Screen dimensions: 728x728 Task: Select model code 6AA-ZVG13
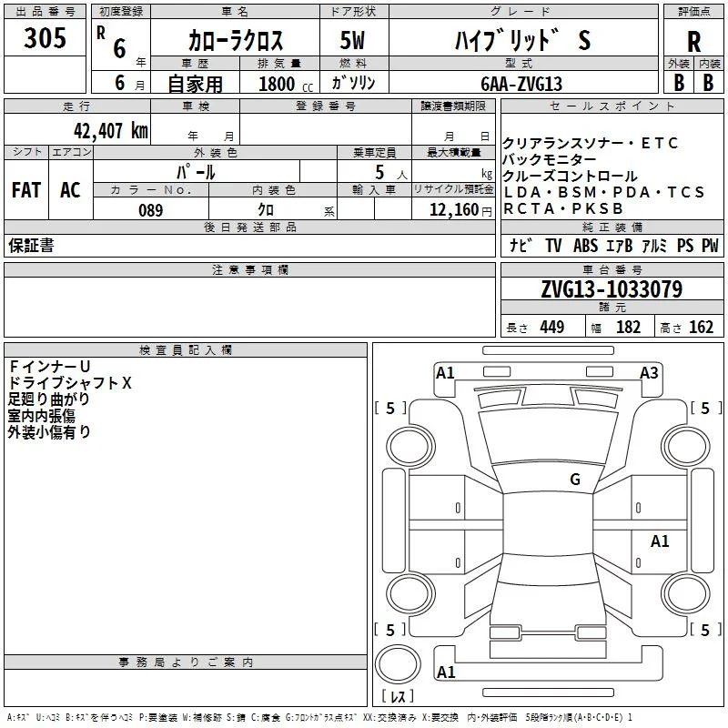tap(521, 84)
